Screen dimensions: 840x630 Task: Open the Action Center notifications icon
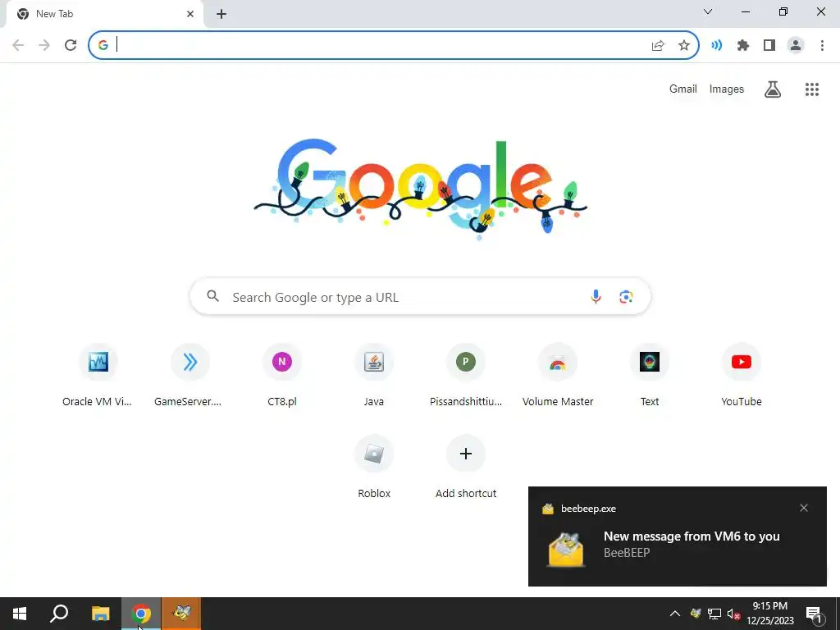pos(814,614)
